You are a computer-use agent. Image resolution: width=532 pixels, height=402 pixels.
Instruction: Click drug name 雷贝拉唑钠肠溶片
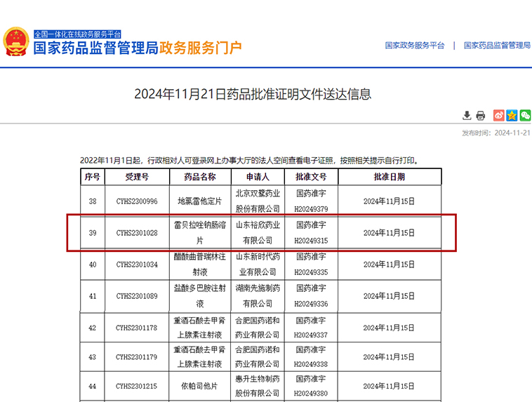pos(199,233)
